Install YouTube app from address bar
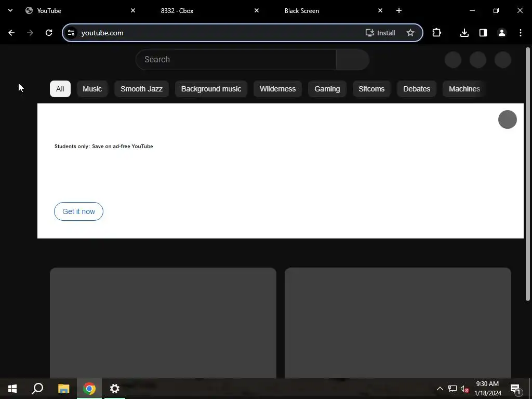The image size is (532, 399). (380, 33)
